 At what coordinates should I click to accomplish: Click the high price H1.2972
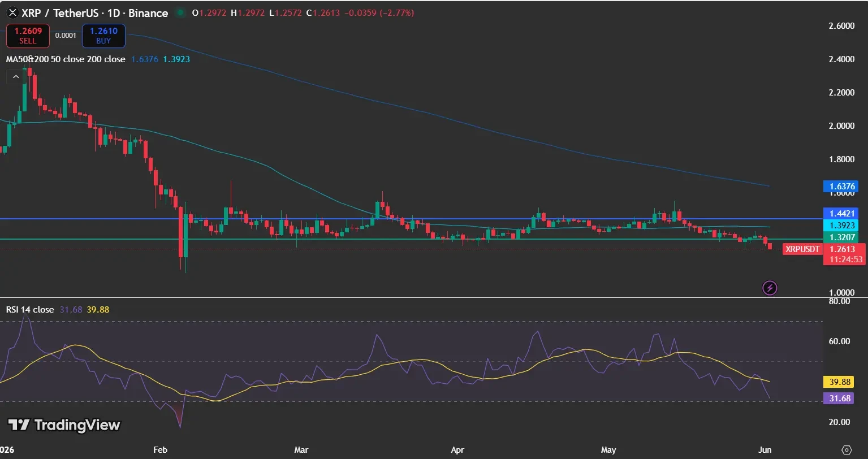pyautogui.click(x=249, y=12)
